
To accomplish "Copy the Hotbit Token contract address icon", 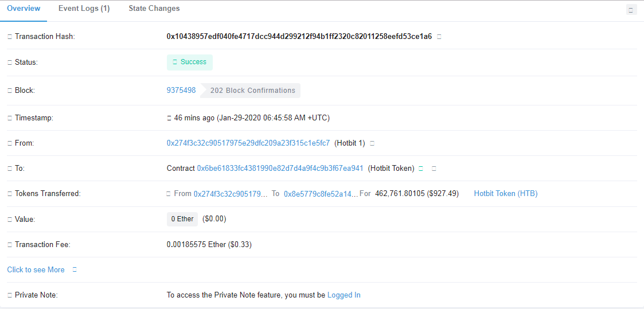I will [x=434, y=168].
